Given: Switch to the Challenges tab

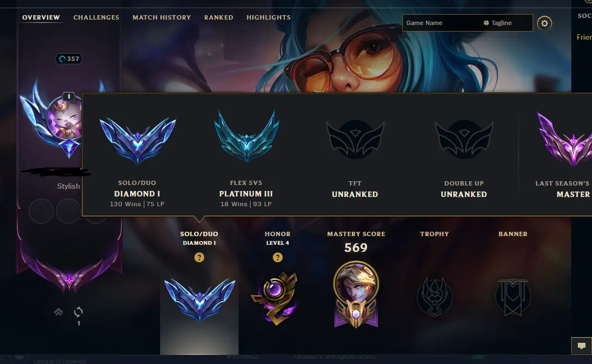Looking at the screenshot, I should pos(96,17).
